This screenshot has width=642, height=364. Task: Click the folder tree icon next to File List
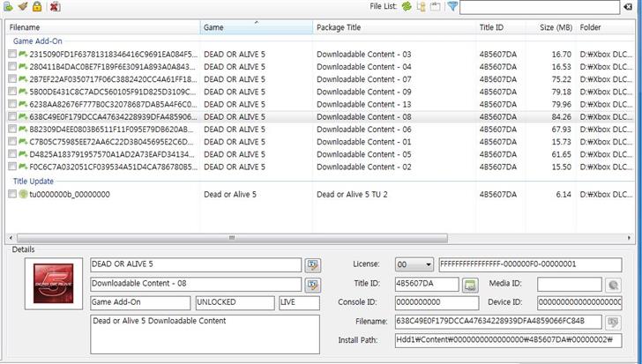point(421,6)
